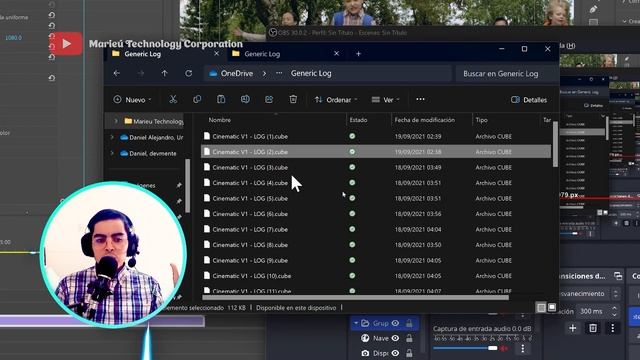Image resolution: width=640 pixels, height=360 pixels.
Task: Switch to large icons view in status bar
Action: coord(552,307)
